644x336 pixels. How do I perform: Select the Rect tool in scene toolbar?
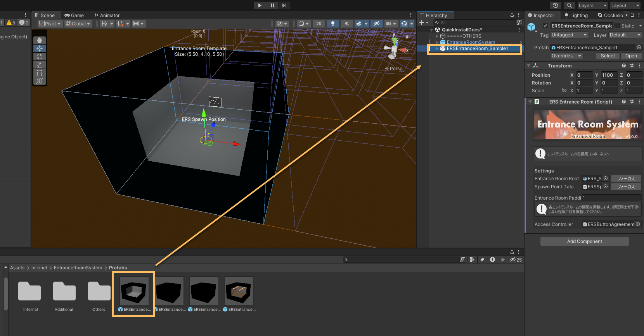pyautogui.click(x=40, y=73)
